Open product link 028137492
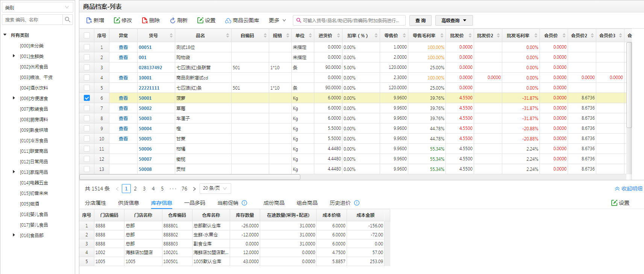This screenshot has height=274, width=644. pos(150,68)
